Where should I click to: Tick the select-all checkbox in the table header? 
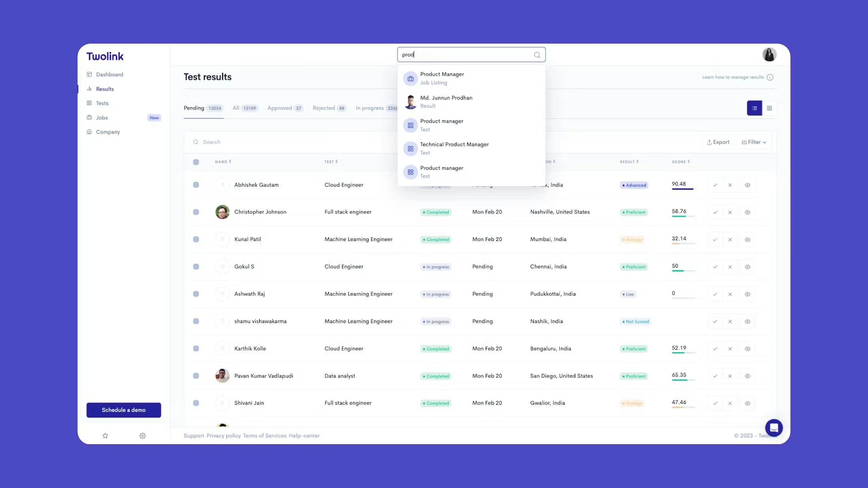click(196, 162)
